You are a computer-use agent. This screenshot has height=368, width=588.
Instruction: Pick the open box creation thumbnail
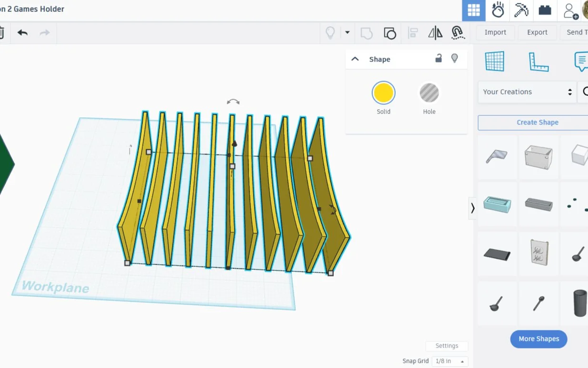(538, 157)
